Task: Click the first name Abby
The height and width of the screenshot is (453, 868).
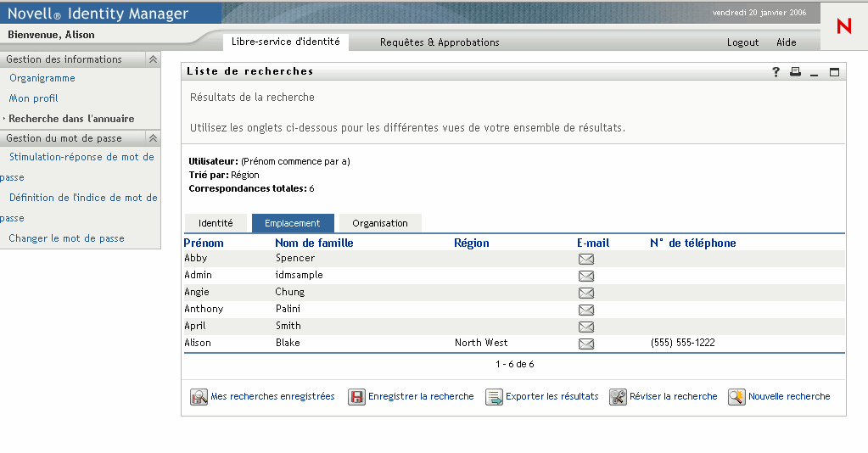Action: 196,258
